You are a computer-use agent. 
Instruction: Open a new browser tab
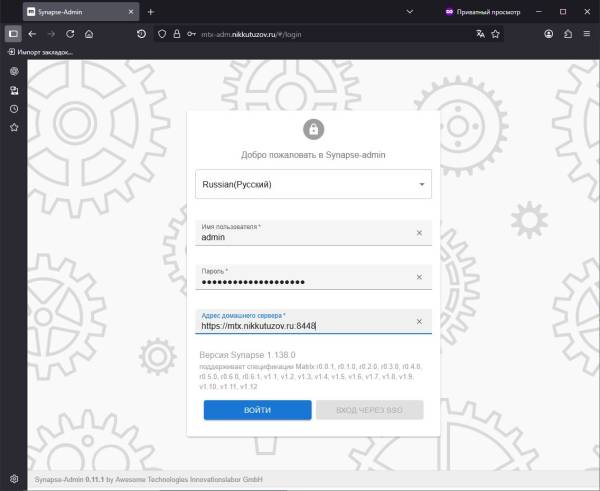151,12
